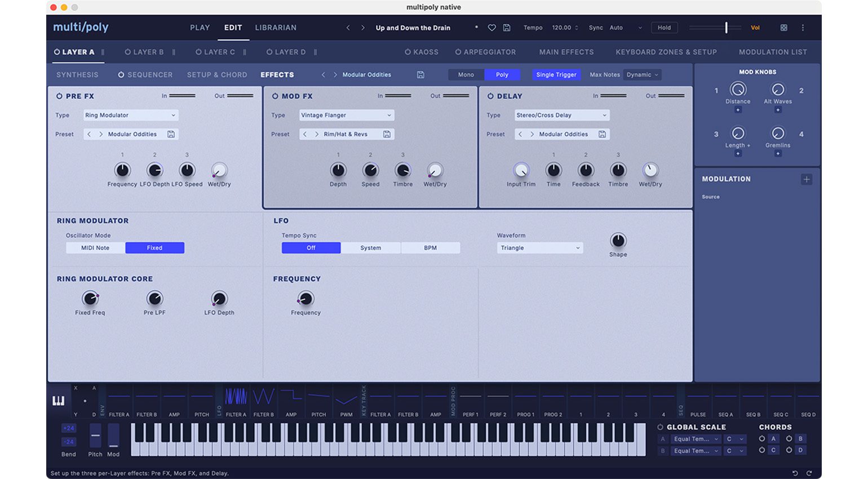Enable Mono voice mode

(465, 74)
